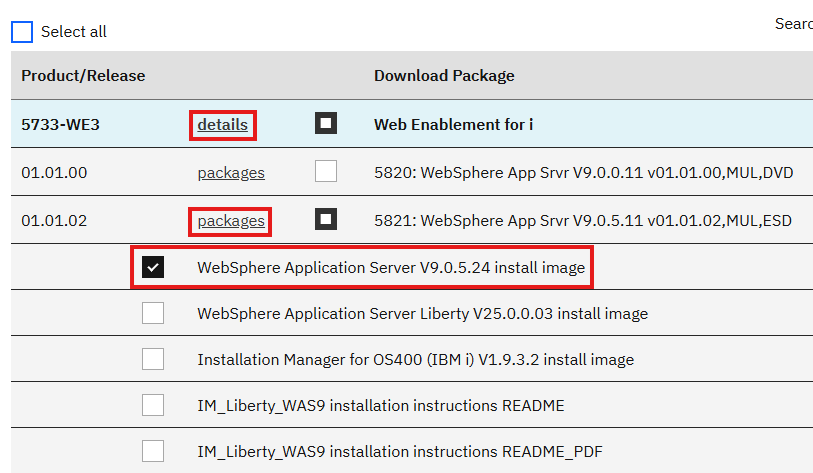Open the details link for 5733-WE3
The image size is (813, 473).
222,125
